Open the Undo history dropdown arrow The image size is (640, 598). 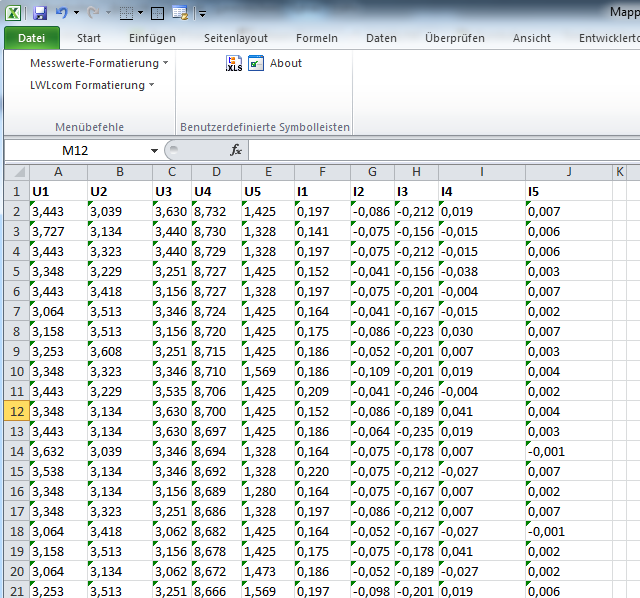76,13
